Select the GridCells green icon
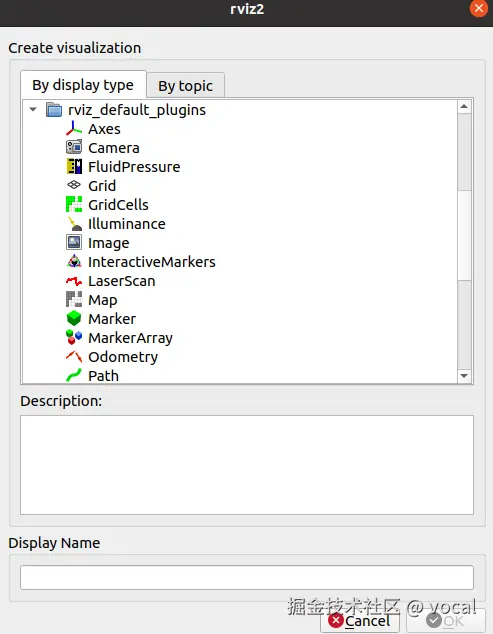 [74, 204]
